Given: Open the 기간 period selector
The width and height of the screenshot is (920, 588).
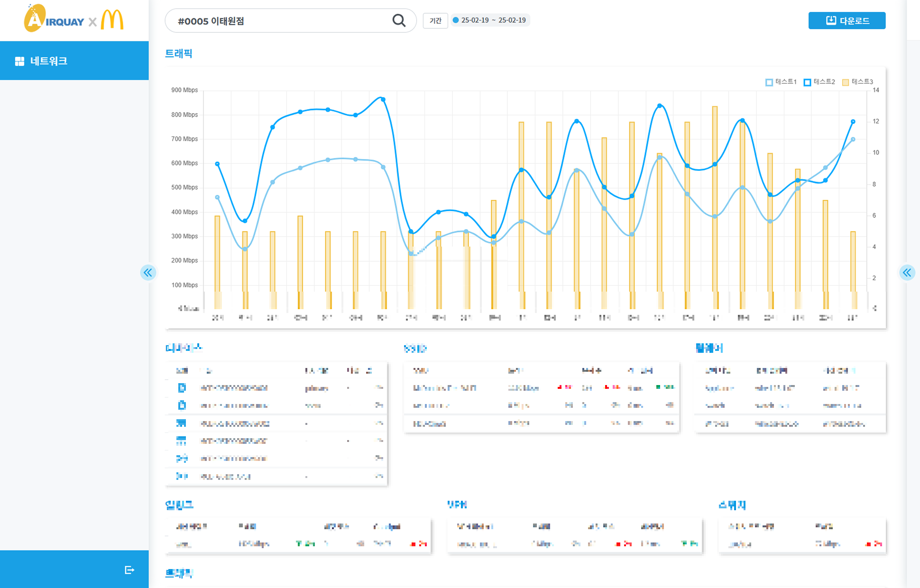Looking at the screenshot, I should 435,20.
